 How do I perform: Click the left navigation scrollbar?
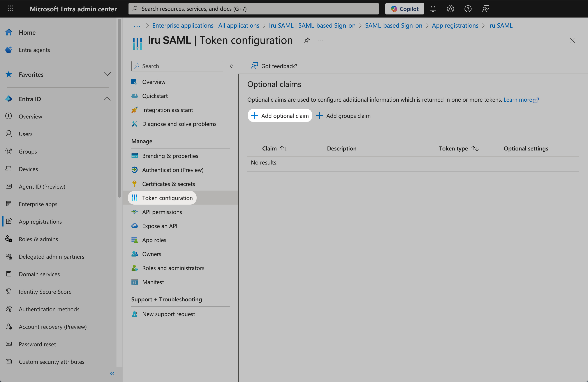point(120,108)
